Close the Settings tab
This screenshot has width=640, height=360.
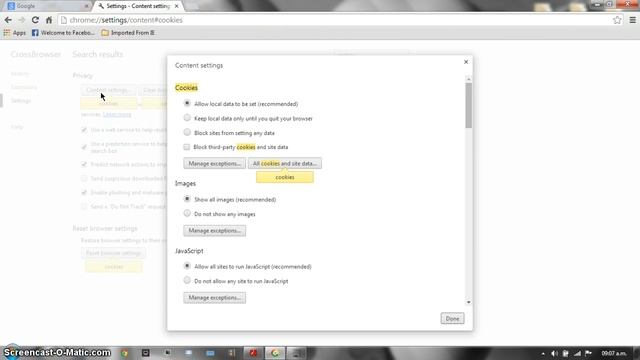176,6
